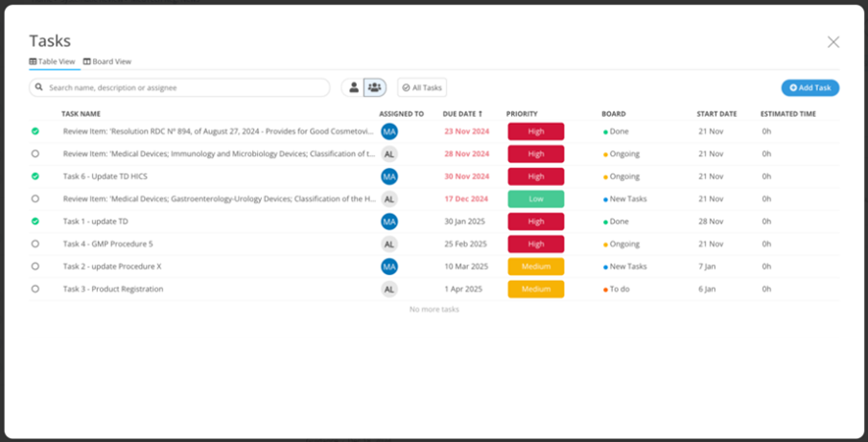The height and width of the screenshot is (442, 868).
Task: Click MA avatar on Task 6 row
Action: [x=389, y=176]
